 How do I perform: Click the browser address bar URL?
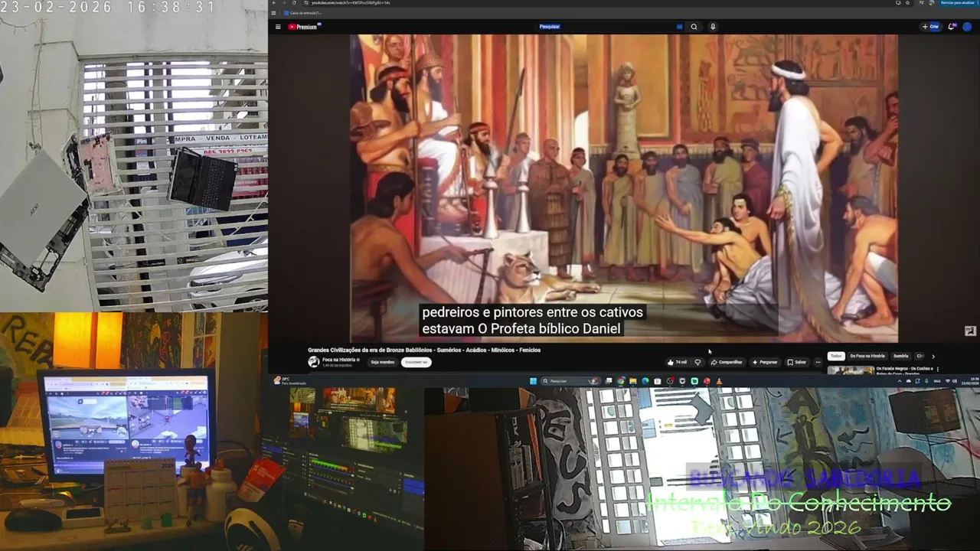point(351,3)
